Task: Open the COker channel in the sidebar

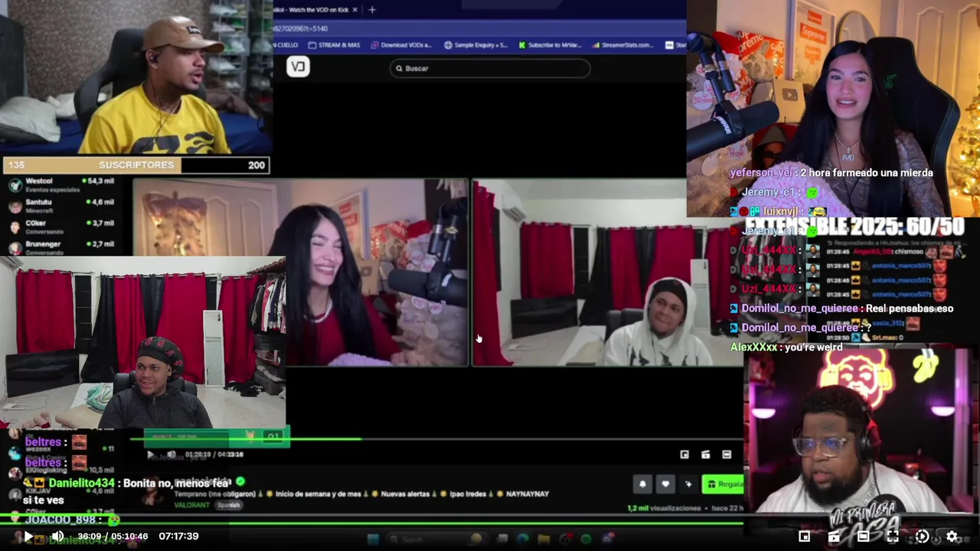Action: (x=61, y=227)
